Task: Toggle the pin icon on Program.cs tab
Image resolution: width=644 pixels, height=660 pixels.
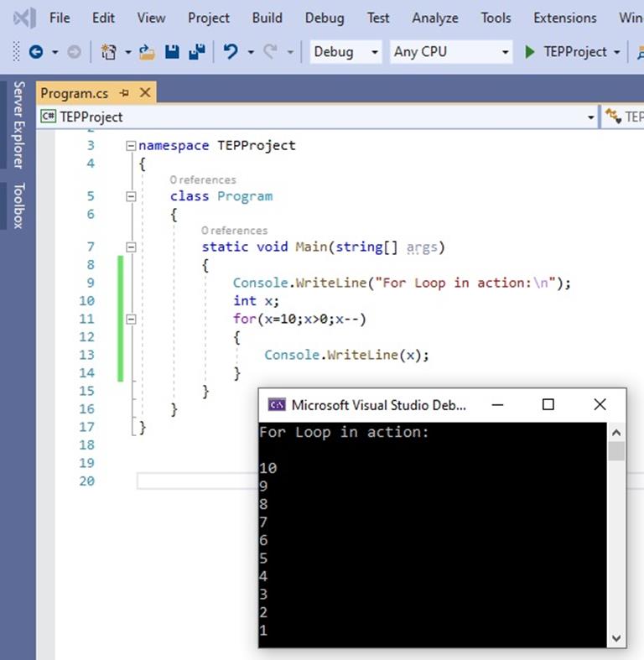Action: point(125,93)
